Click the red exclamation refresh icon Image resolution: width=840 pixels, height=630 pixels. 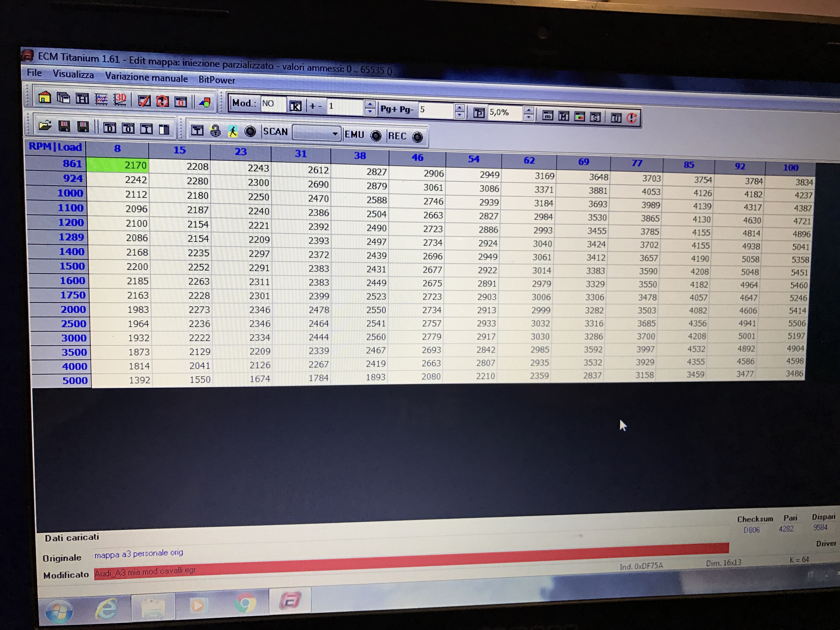coord(631,118)
